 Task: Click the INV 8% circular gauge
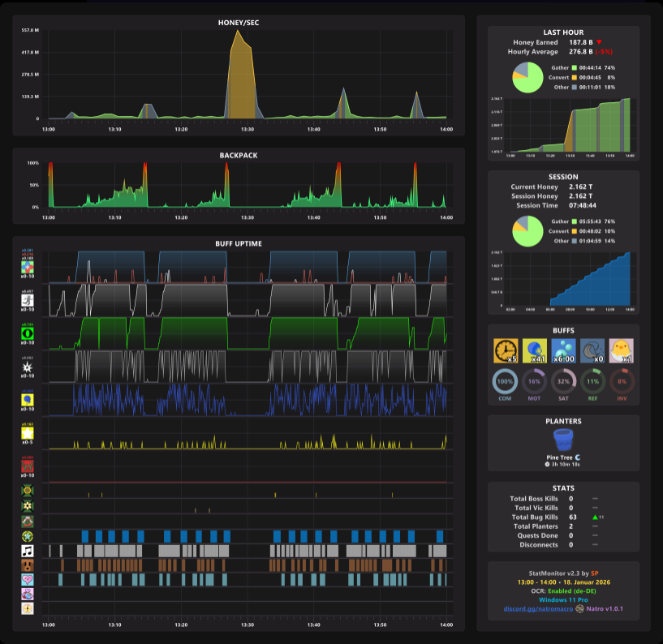coord(622,381)
